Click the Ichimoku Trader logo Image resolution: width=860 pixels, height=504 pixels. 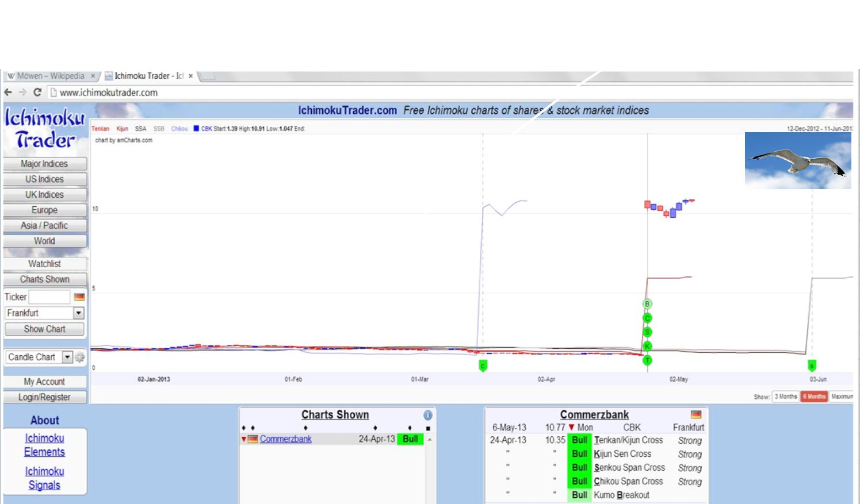pyautogui.click(x=45, y=129)
